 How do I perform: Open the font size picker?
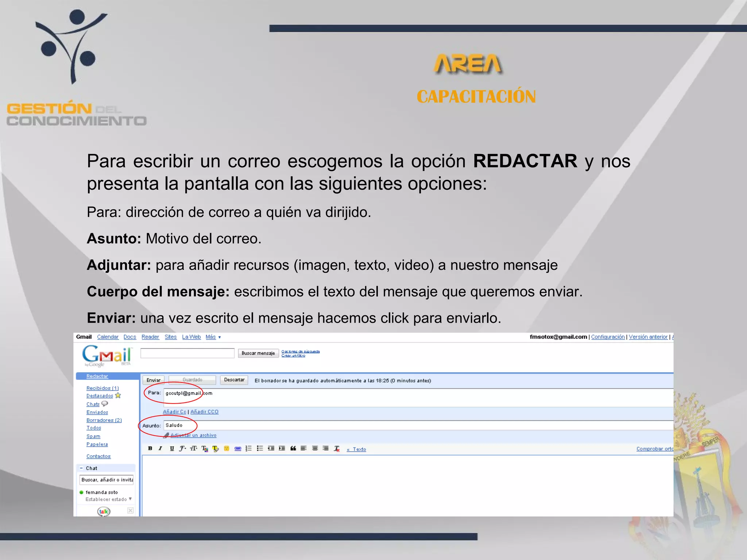(x=193, y=448)
